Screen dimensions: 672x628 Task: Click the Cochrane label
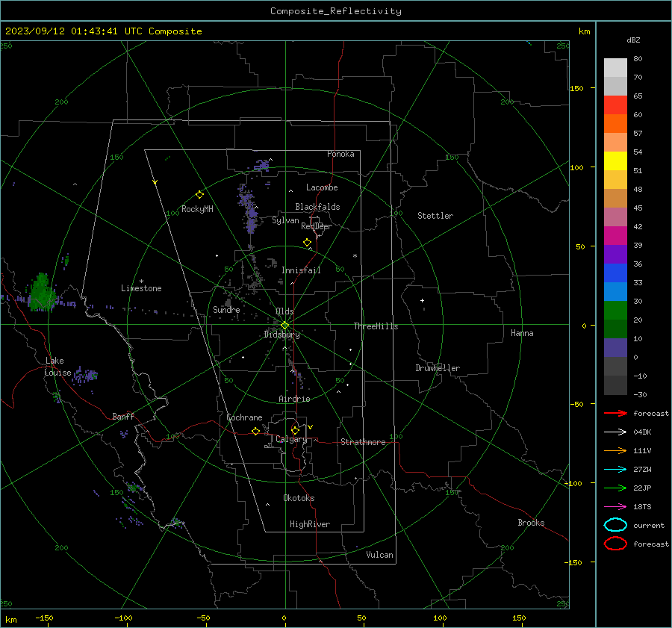pos(244,417)
